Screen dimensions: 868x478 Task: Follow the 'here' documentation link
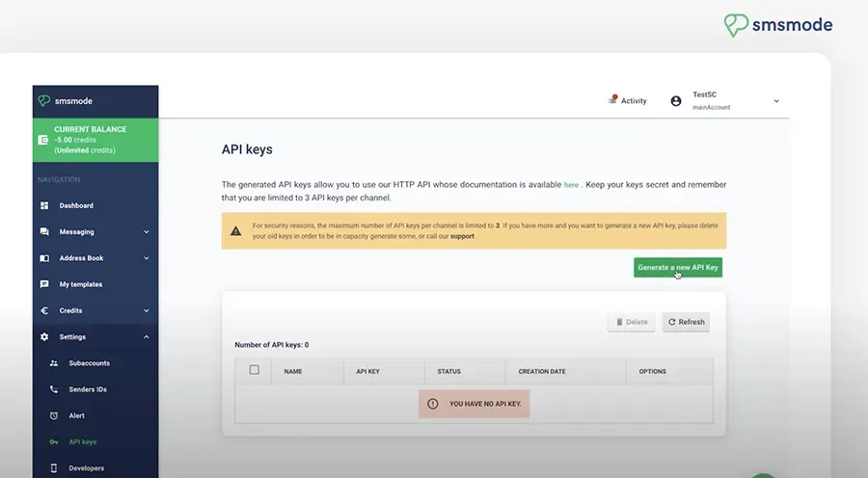(571, 185)
